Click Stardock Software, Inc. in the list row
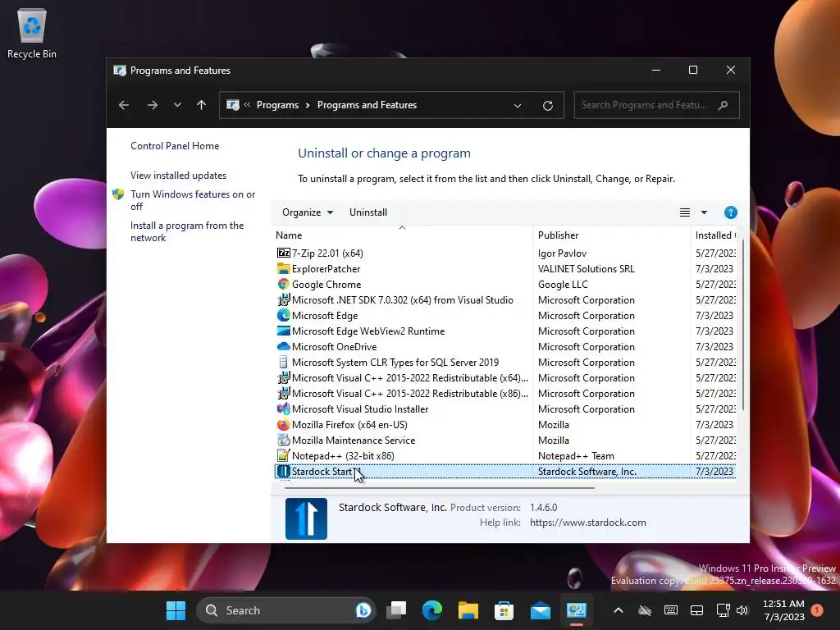The width and height of the screenshot is (840, 630). click(x=587, y=471)
